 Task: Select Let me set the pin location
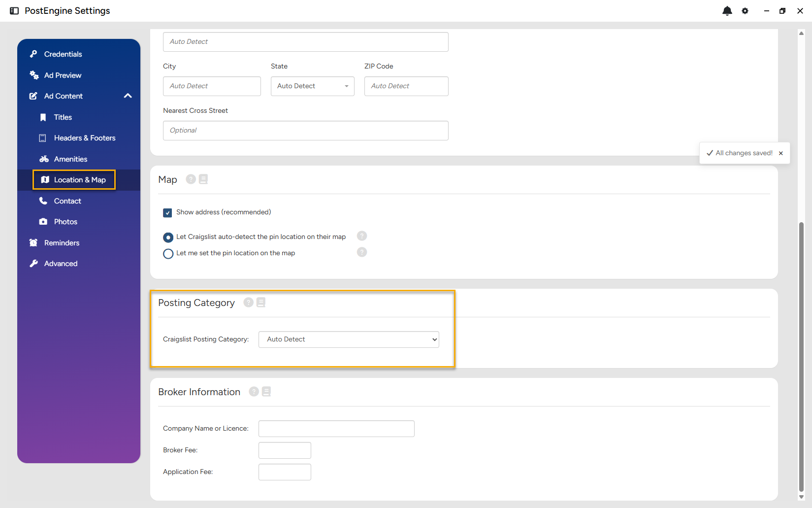(x=168, y=254)
